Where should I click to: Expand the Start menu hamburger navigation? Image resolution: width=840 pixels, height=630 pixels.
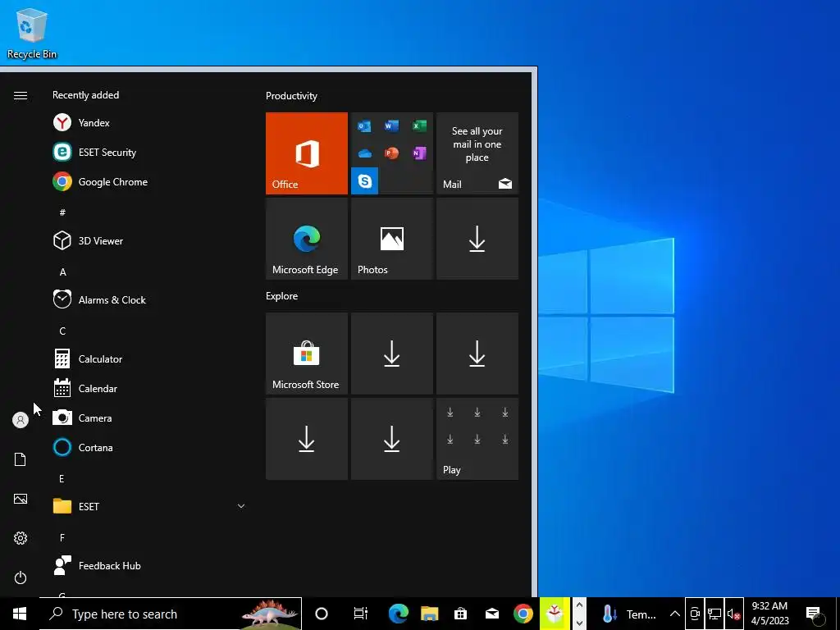click(21, 95)
